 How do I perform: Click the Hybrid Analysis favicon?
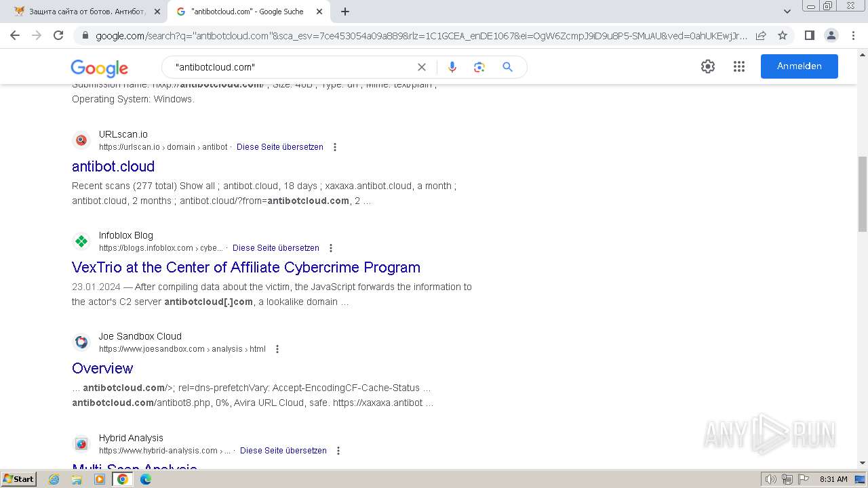(81, 444)
